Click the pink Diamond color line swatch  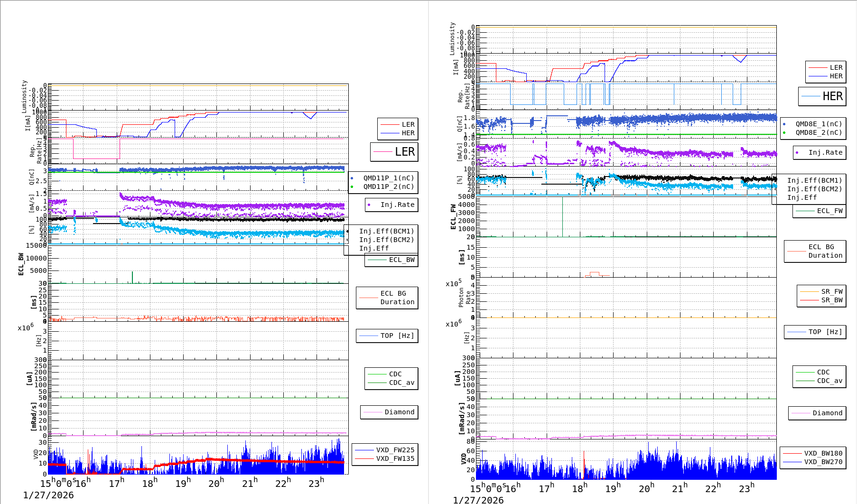802,413
